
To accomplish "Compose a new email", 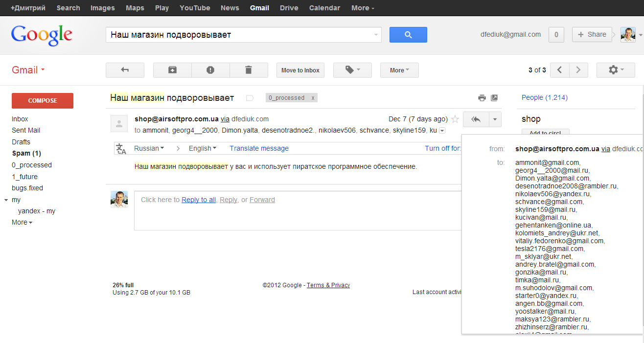I will pyautogui.click(x=43, y=100).
